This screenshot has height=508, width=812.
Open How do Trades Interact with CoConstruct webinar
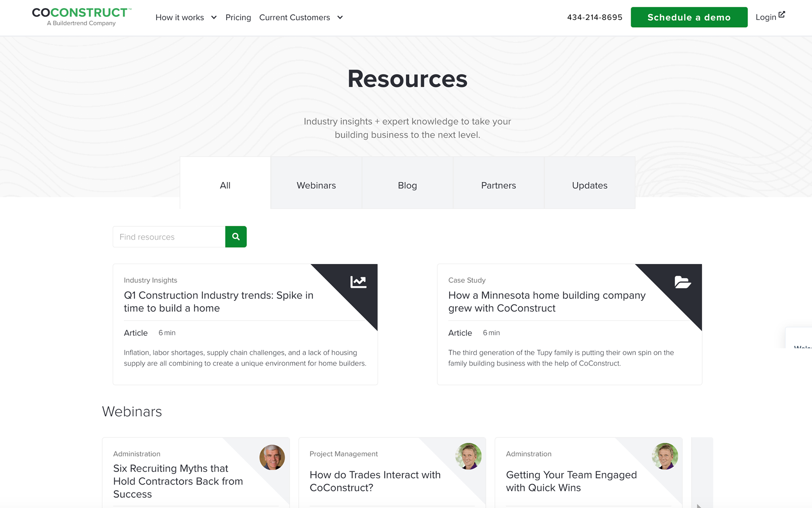[375, 481]
